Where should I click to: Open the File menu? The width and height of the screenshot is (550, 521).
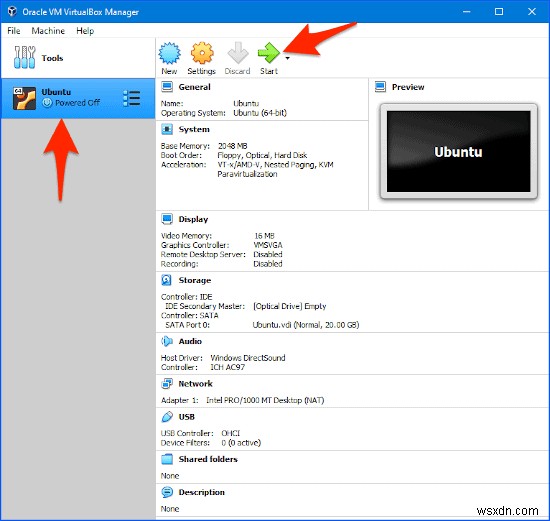(x=14, y=31)
